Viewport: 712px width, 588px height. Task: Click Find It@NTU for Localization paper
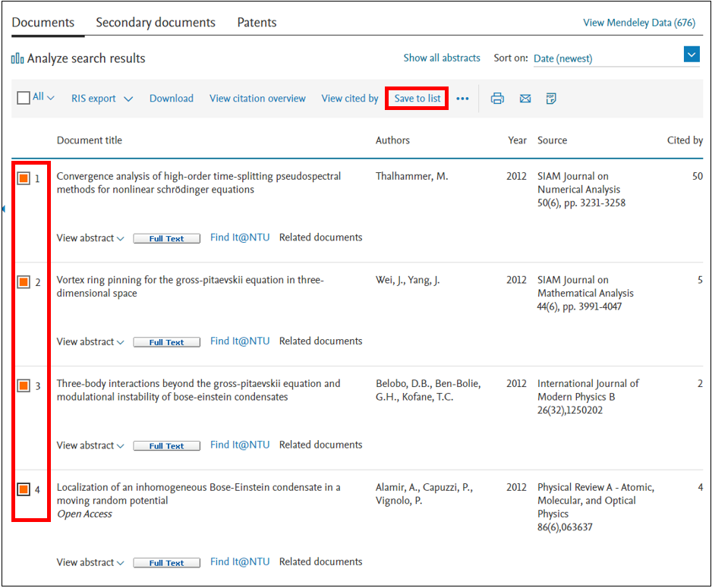click(240, 561)
